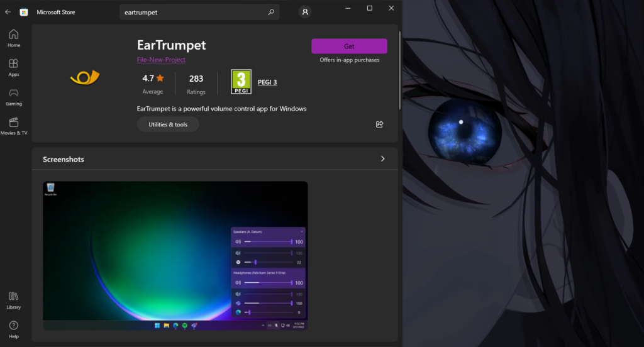Share the EarTrumpet app page
The width and height of the screenshot is (644, 347).
click(x=379, y=124)
